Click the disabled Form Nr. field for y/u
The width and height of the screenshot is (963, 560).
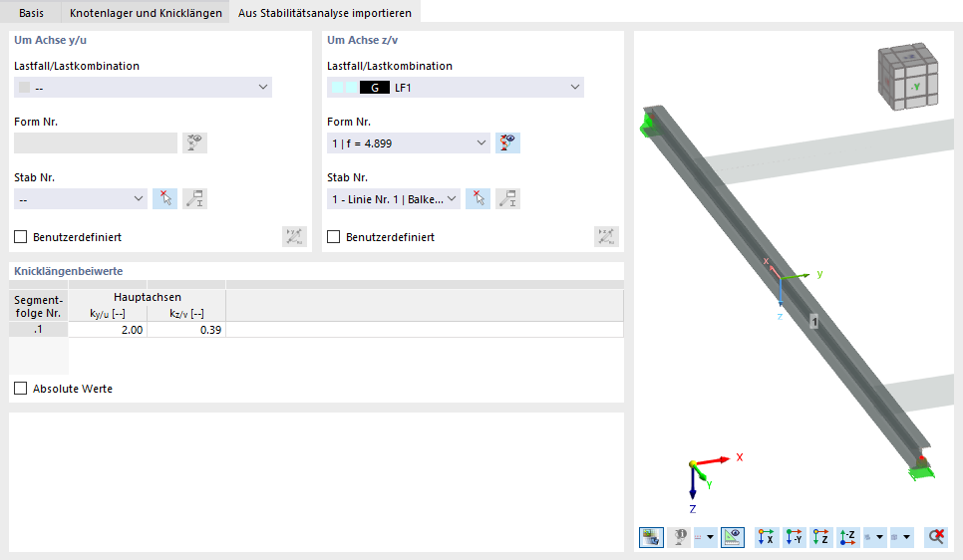pyautogui.click(x=96, y=143)
